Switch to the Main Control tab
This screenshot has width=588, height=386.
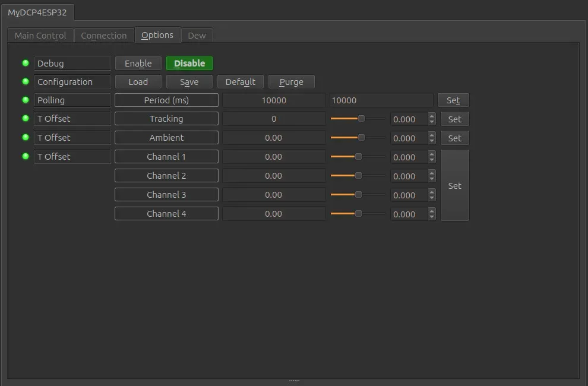tap(40, 36)
